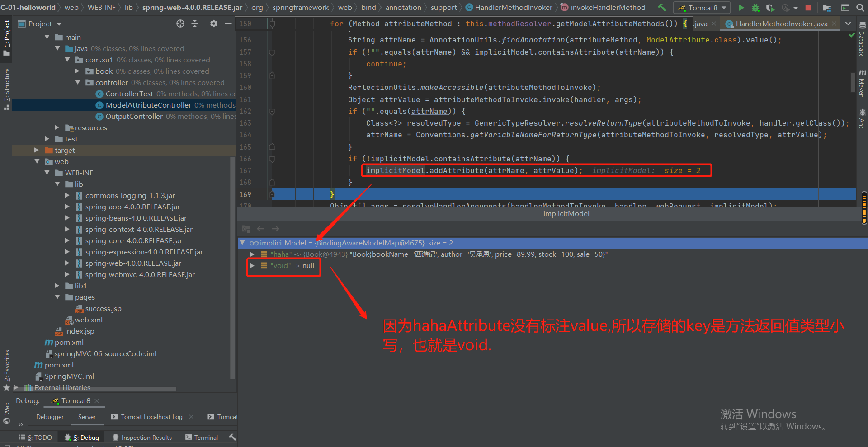This screenshot has width=868, height=447.
Task: Open success.jsp in pages folder
Action: click(103, 308)
